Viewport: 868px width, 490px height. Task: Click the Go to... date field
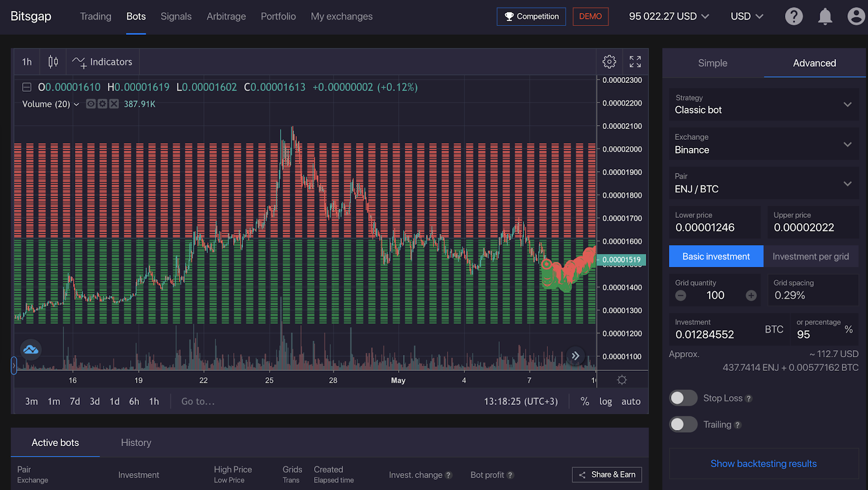[x=198, y=402]
